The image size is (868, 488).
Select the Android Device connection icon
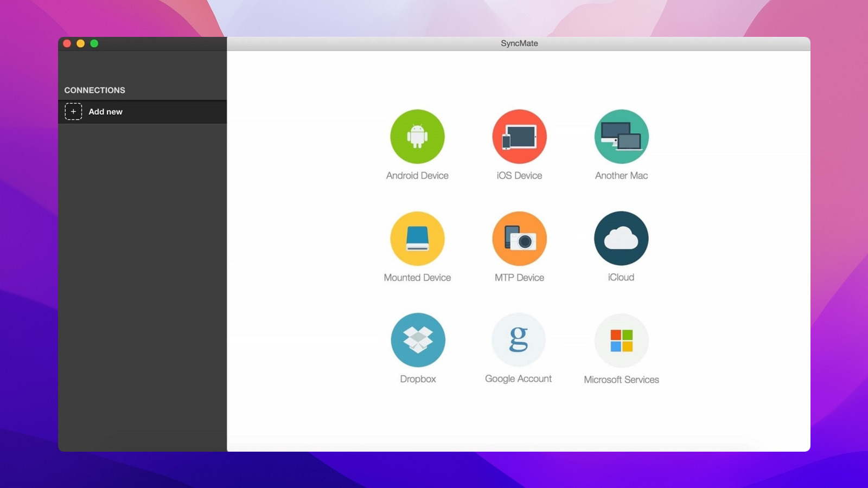tap(417, 137)
